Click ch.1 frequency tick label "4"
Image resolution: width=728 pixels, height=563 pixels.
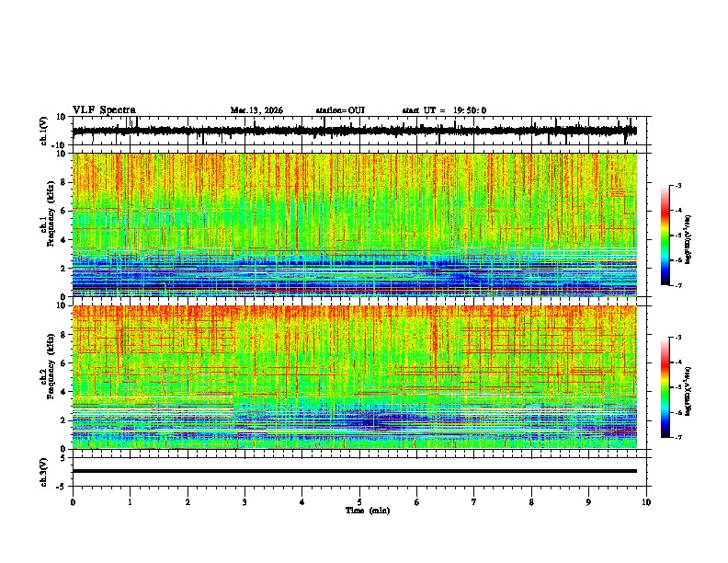coord(63,240)
